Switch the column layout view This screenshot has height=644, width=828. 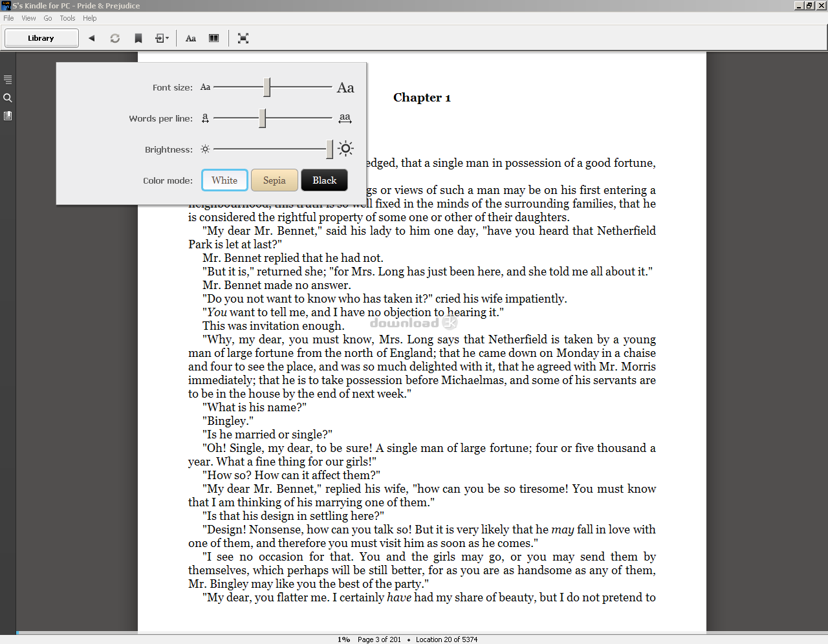click(x=214, y=38)
